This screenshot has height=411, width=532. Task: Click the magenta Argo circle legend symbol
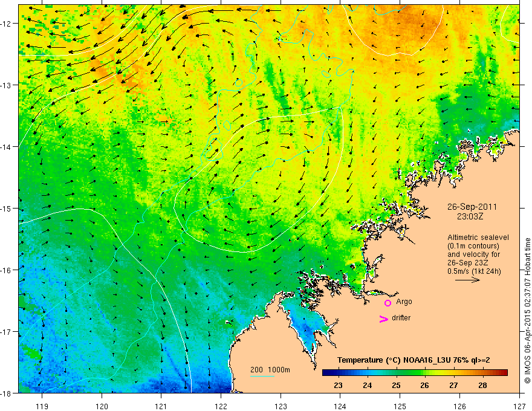[x=388, y=303]
